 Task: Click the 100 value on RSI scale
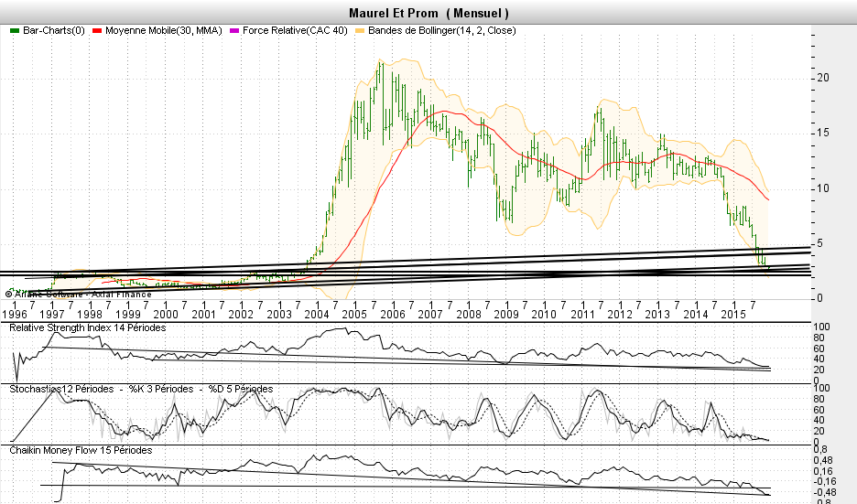pos(821,327)
